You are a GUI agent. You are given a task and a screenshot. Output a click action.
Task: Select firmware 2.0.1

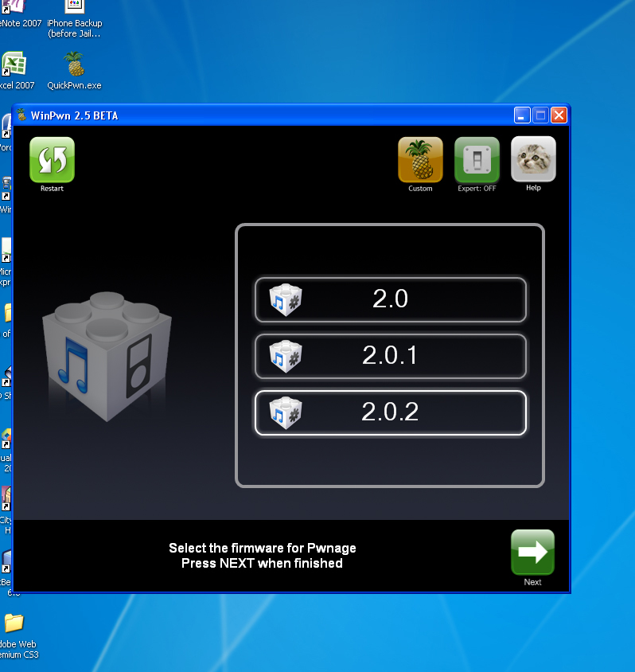pyautogui.click(x=390, y=356)
